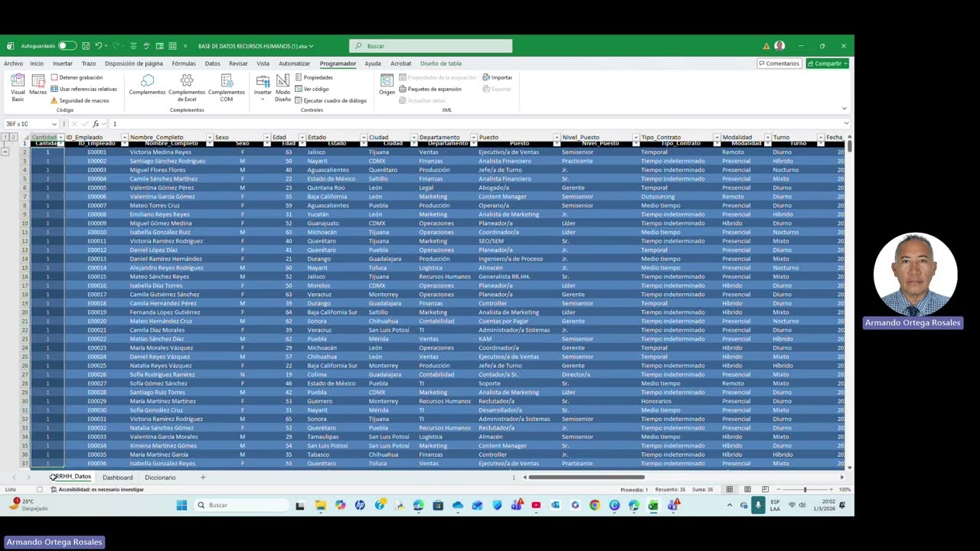Screen dimensions: 980x551
Task: Open the Estado column filter dropdown
Action: coord(363,138)
